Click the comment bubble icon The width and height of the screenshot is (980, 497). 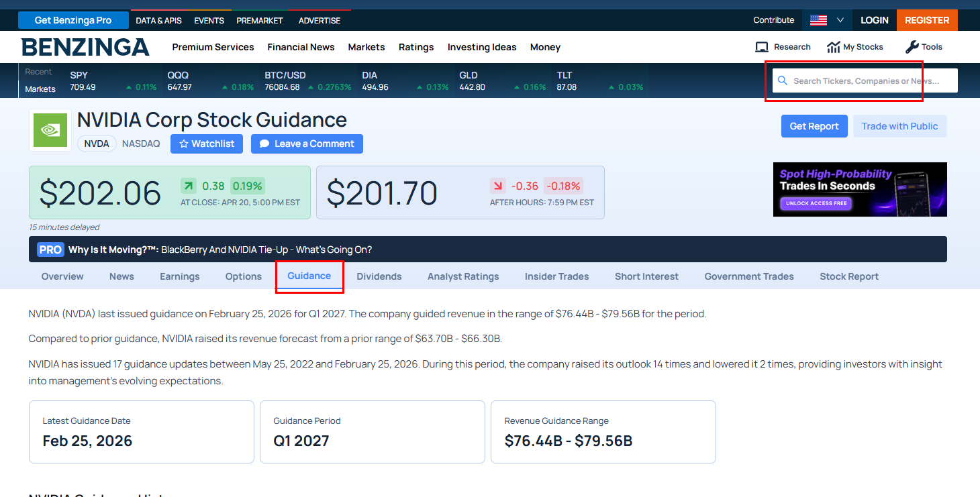coord(264,144)
